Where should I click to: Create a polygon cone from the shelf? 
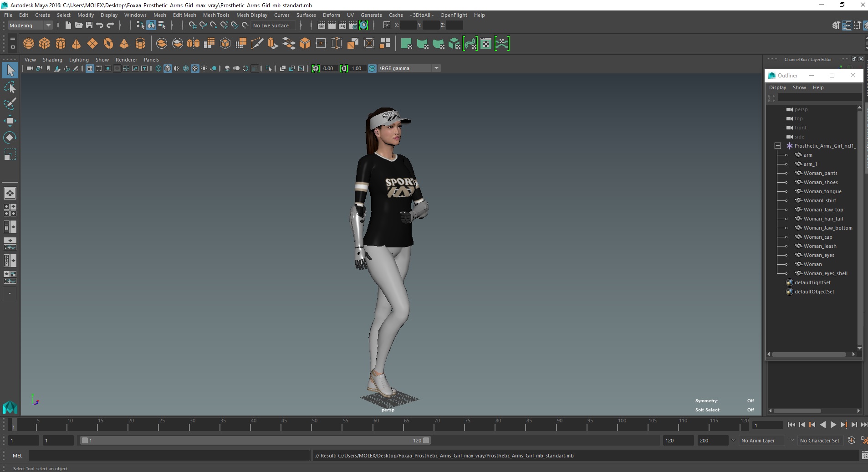76,43
